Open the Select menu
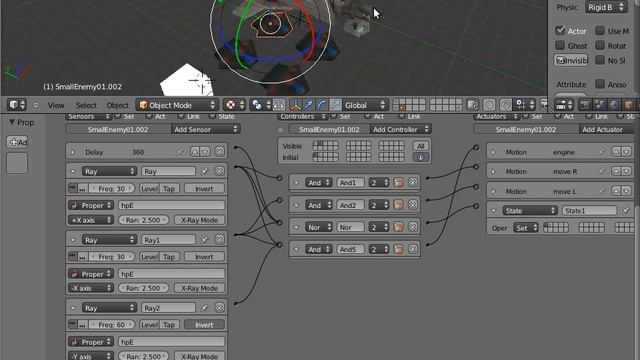The width and height of the screenshot is (640, 360). coord(86,105)
